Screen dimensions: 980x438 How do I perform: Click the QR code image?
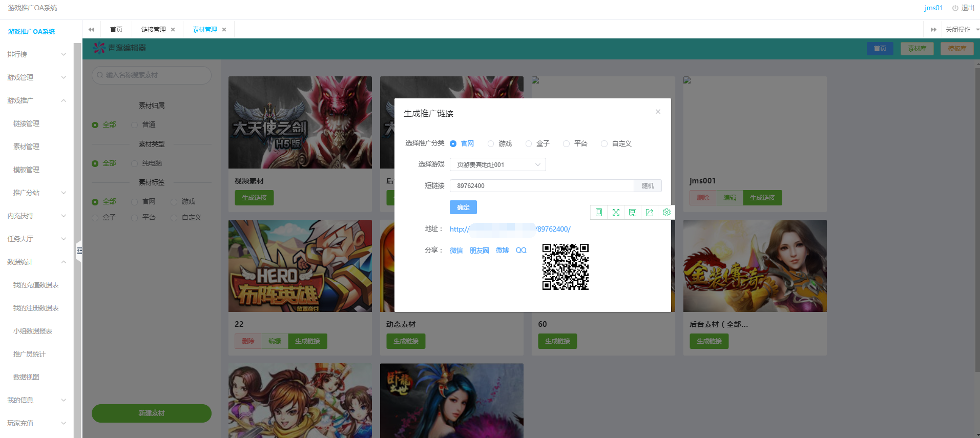tap(565, 267)
